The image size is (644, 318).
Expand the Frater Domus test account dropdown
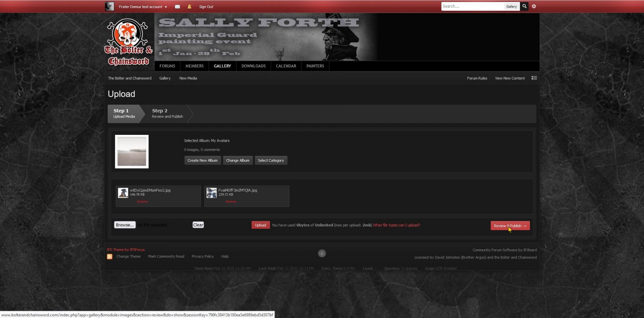[x=143, y=7]
